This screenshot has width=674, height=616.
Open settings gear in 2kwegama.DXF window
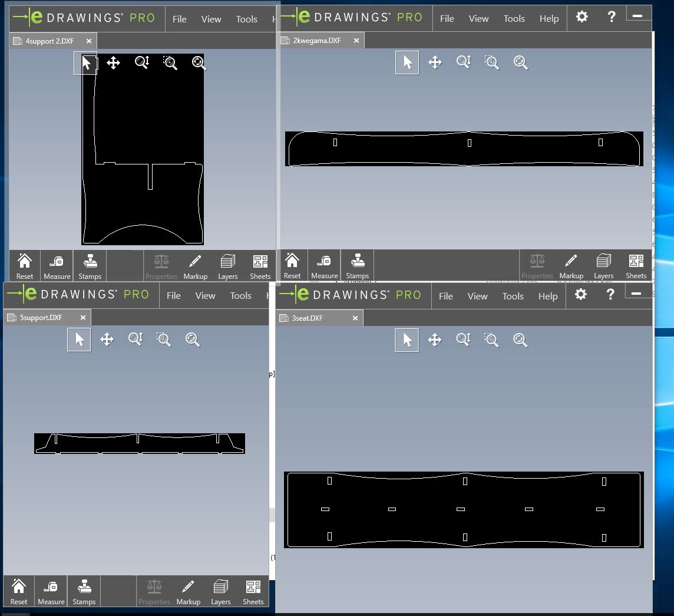tap(582, 17)
